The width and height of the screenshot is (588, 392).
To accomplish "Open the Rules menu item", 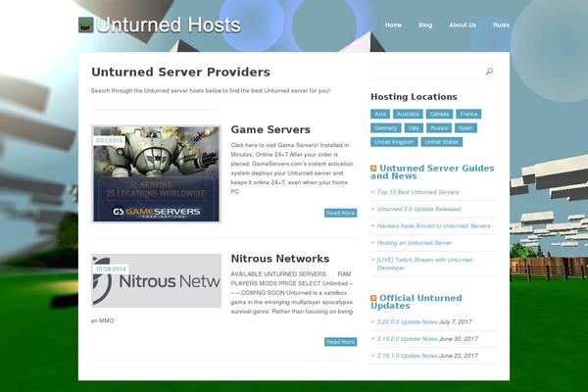I will pos(501,24).
